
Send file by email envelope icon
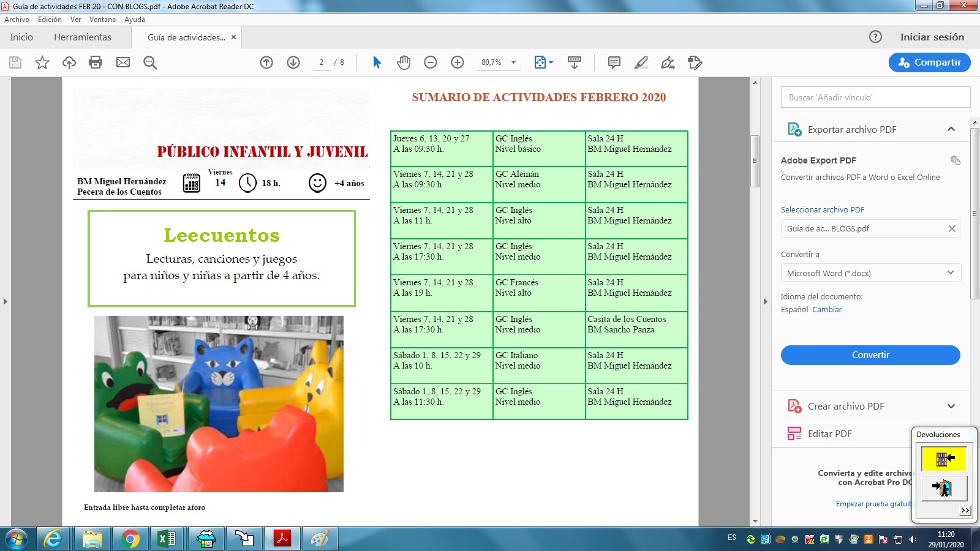123,62
